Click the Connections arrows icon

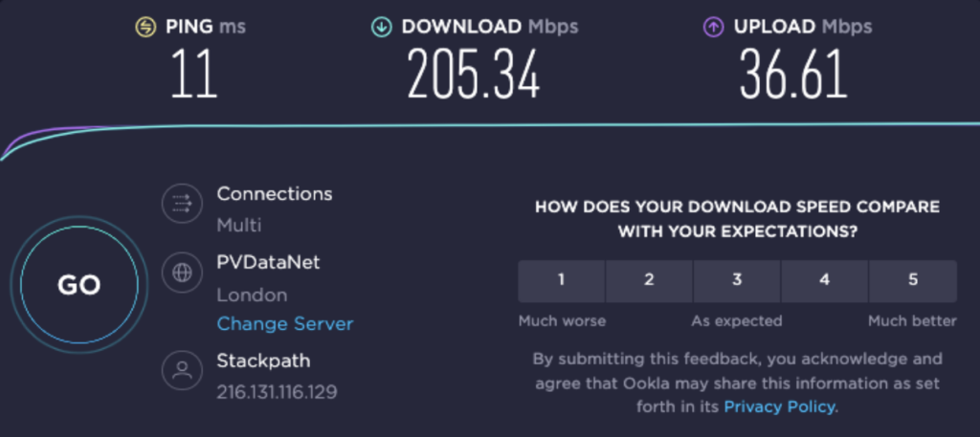182,203
